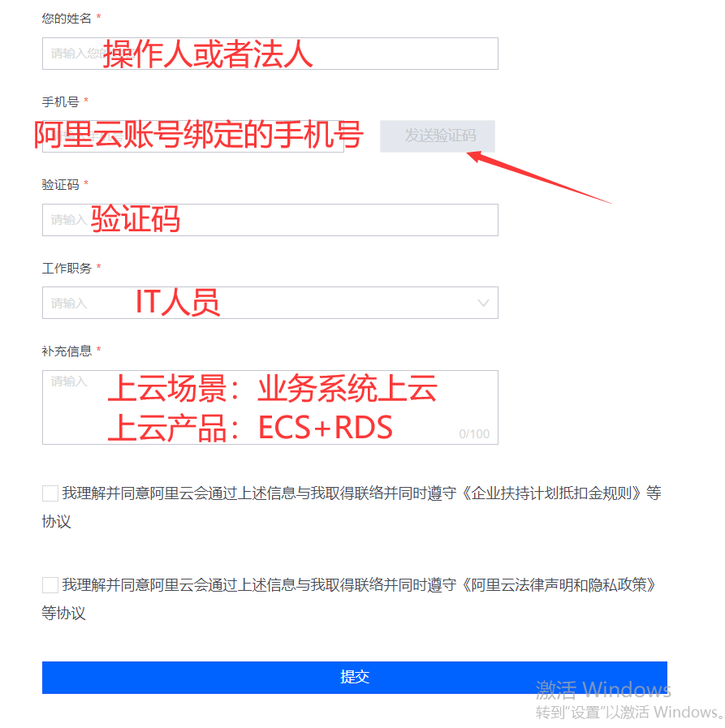Tick the 企业扶持计划抵扣金规则 agreement checkbox

pos(50,493)
